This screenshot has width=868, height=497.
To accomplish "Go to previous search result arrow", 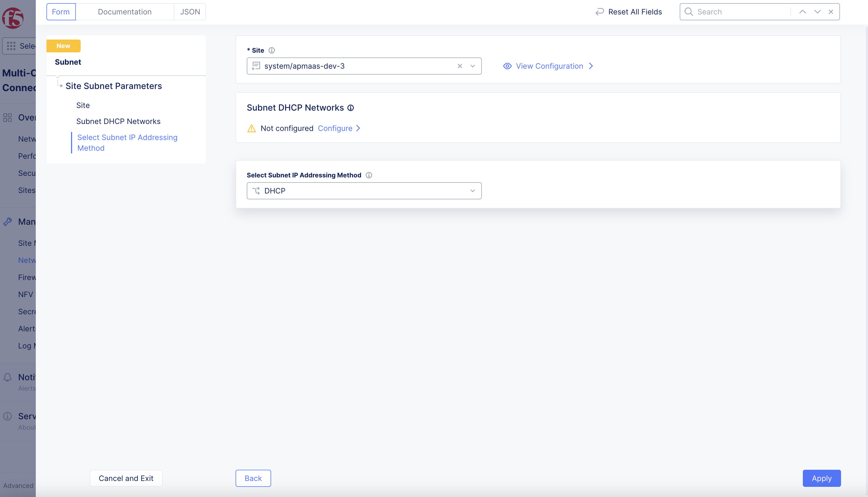I will [x=803, y=12].
